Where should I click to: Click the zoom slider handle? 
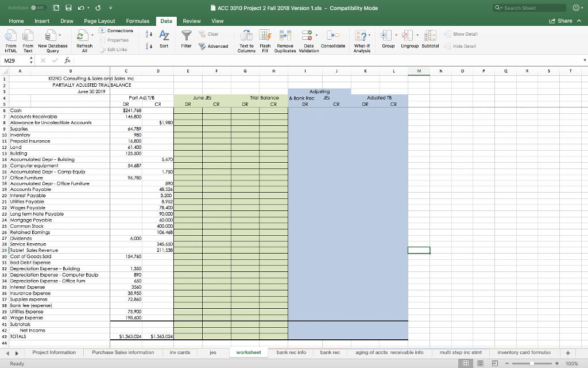point(532,363)
